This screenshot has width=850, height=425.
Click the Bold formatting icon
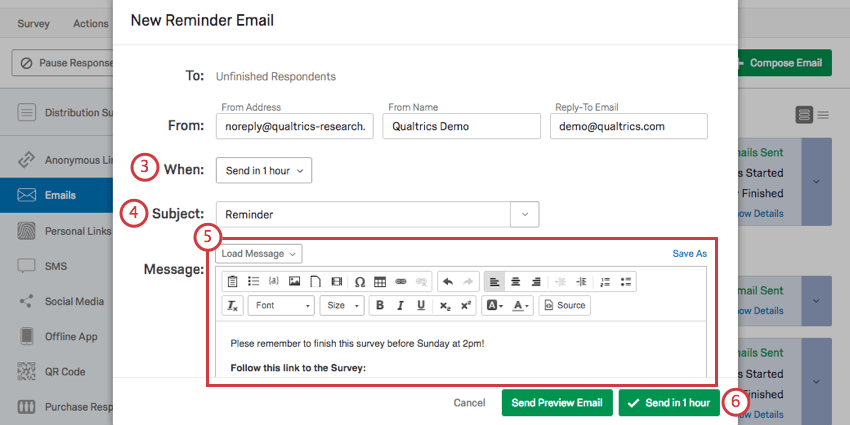point(379,306)
